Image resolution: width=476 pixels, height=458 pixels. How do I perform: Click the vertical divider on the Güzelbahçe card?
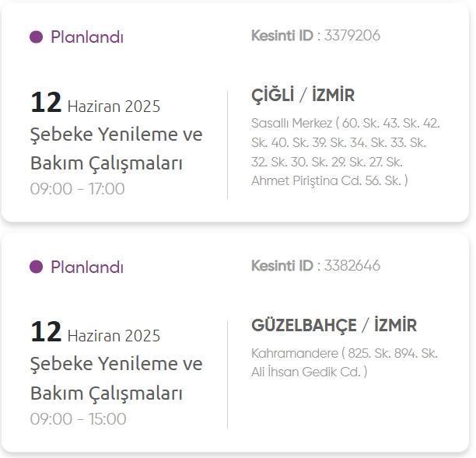pos(227,375)
